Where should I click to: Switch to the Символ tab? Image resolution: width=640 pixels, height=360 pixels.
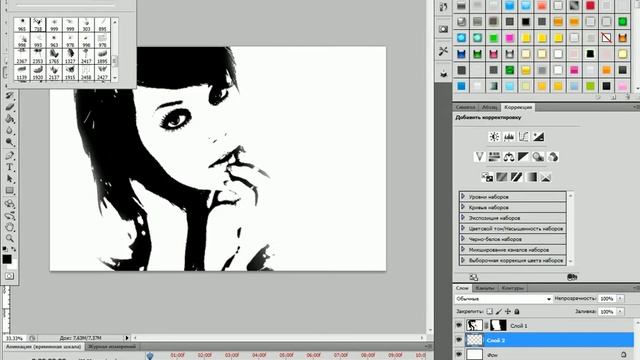(466, 107)
